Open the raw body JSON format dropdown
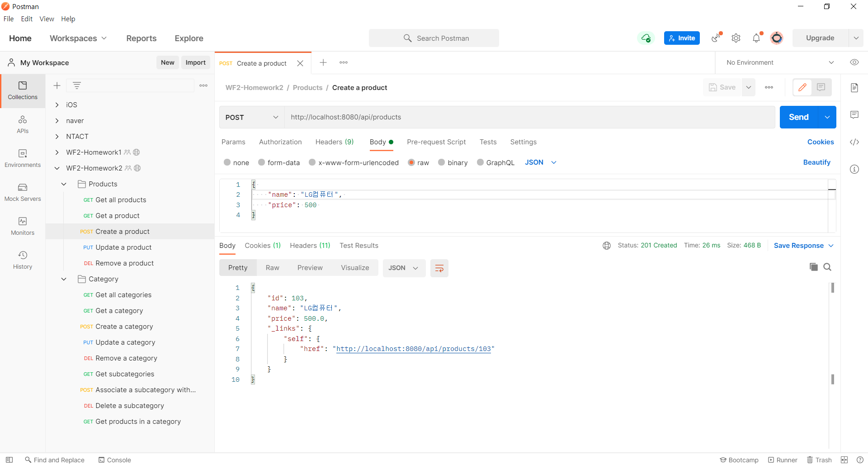The height and width of the screenshot is (465, 868). click(x=541, y=162)
